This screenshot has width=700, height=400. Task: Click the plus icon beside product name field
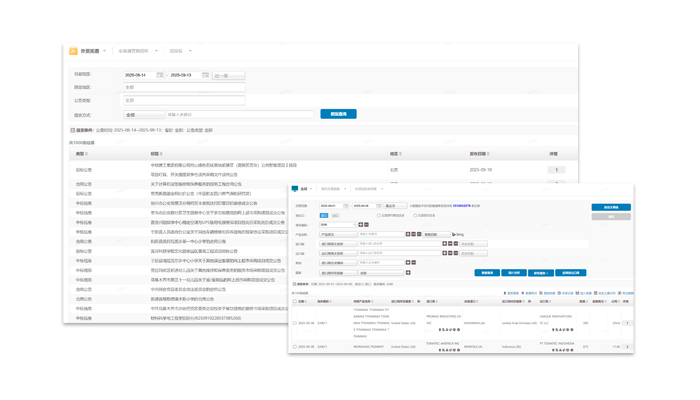point(408,235)
